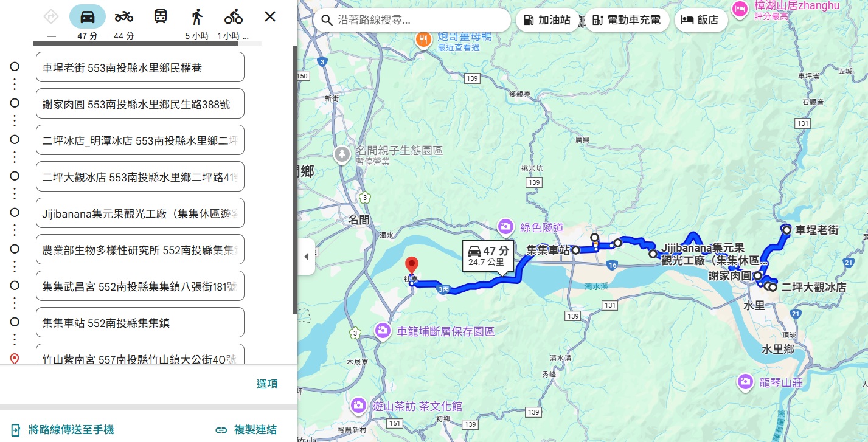Image resolution: width=868 pixels, height=442 pixels.
Task: Click the 複製連結 copy link
Action: tap(255, 429)
